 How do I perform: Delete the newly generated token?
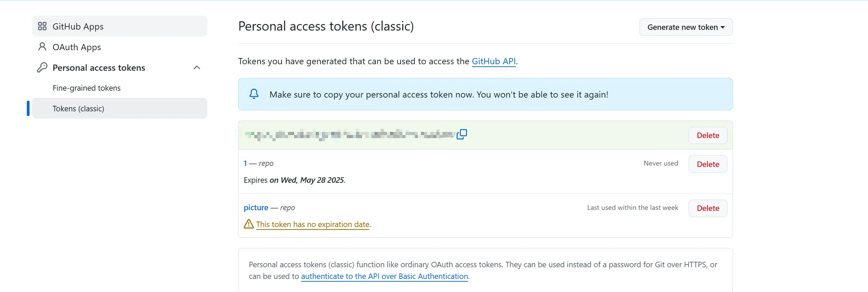pos(708,135)
